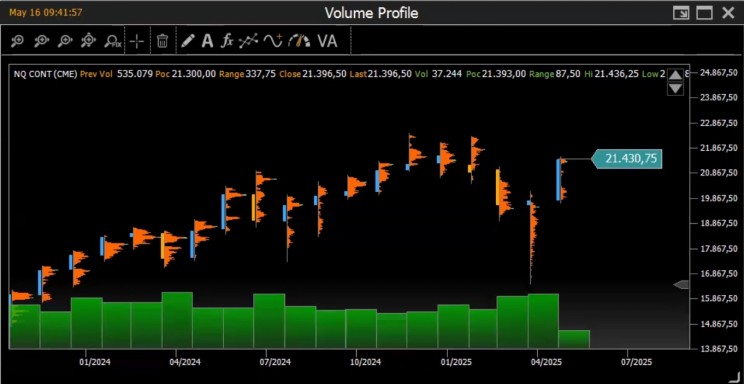Click the 21.430,75 price label tag
This screenshot has height=384, width=744.
626,159
